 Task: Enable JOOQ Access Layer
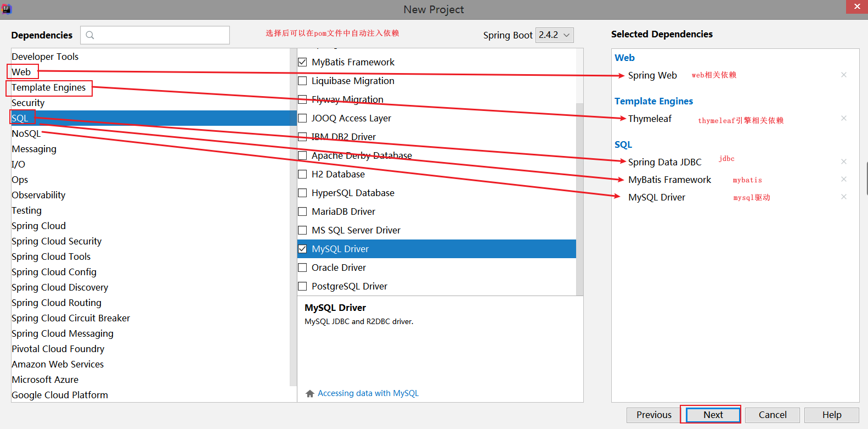(x=302, y=118)
